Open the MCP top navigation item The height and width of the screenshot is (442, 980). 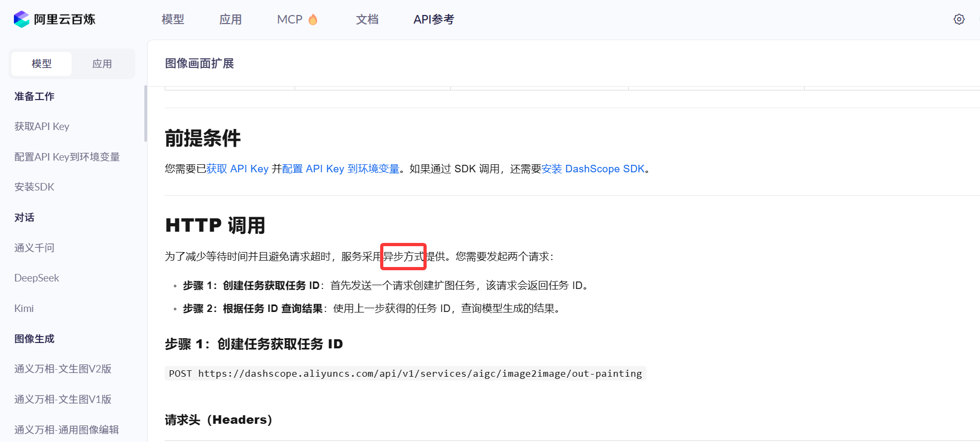click(290, 19)
